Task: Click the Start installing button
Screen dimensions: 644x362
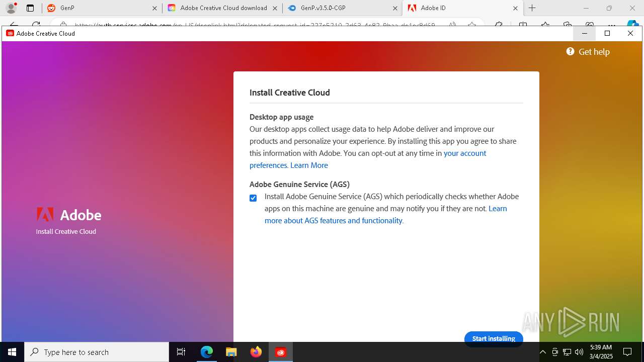Action: pos(494,338)
